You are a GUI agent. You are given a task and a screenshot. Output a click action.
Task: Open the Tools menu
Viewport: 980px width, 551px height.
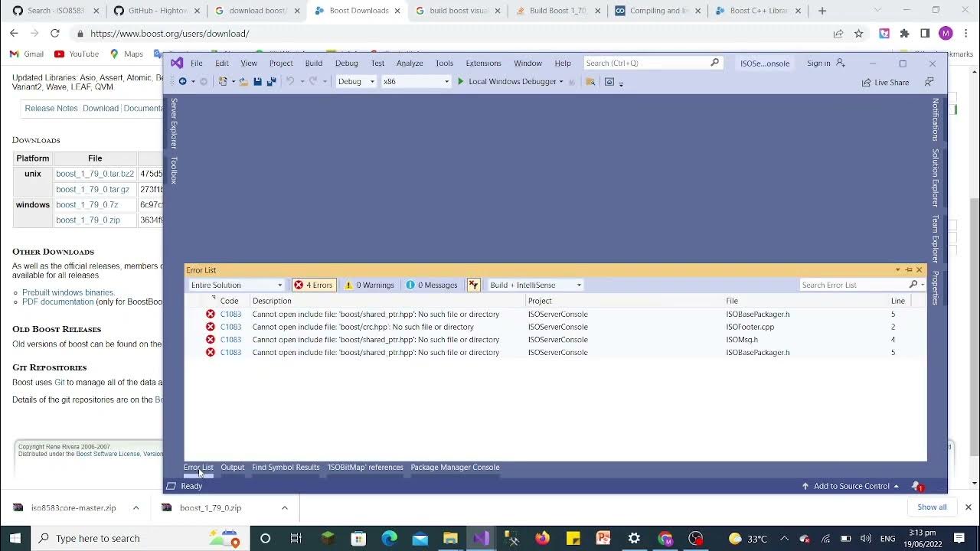pos(444,63)
